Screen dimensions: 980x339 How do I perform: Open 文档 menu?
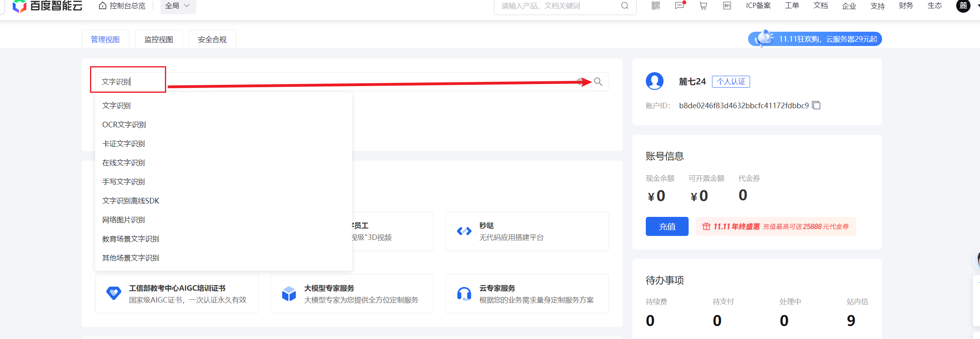pos(821,6)
